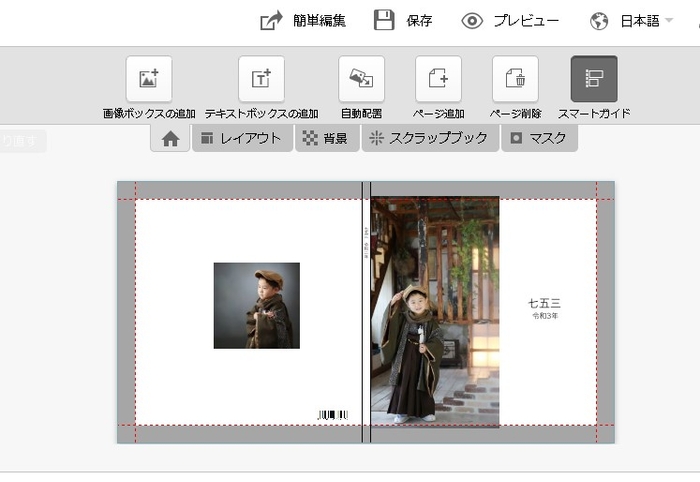Delete page using the ページ削除 icon
The height and width of the screenshot is (482, 700).
pos(515,79)
